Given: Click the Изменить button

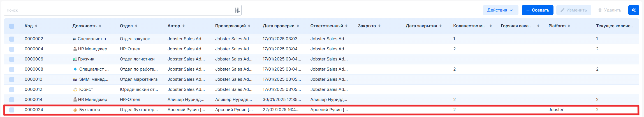Looking at the screenshot, I should [x=574, y=10].
